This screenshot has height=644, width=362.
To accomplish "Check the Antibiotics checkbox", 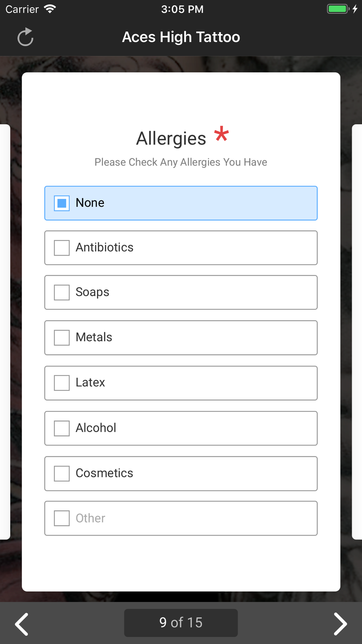I will click(x=62, y=248).
